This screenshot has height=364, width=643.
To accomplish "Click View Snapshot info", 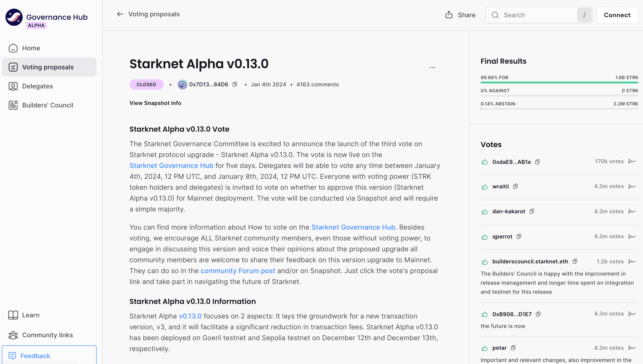I will [x=155, y=103].
